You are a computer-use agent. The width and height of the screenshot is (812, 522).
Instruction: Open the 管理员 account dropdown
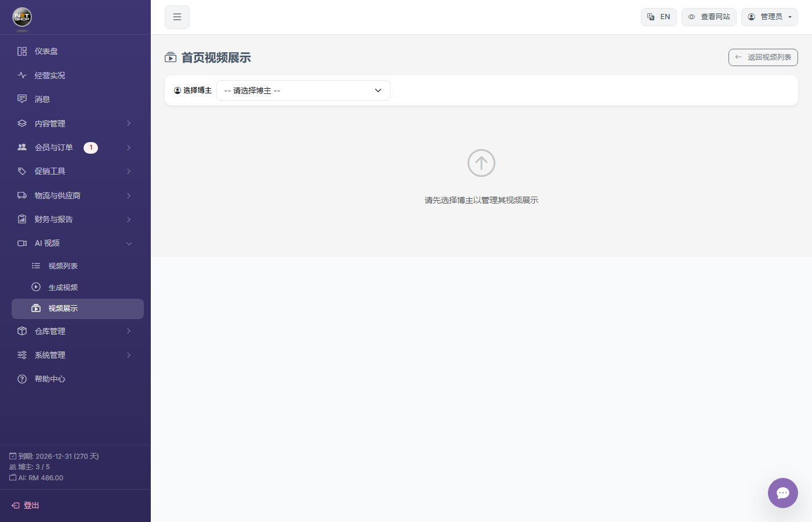click(770, 17)
